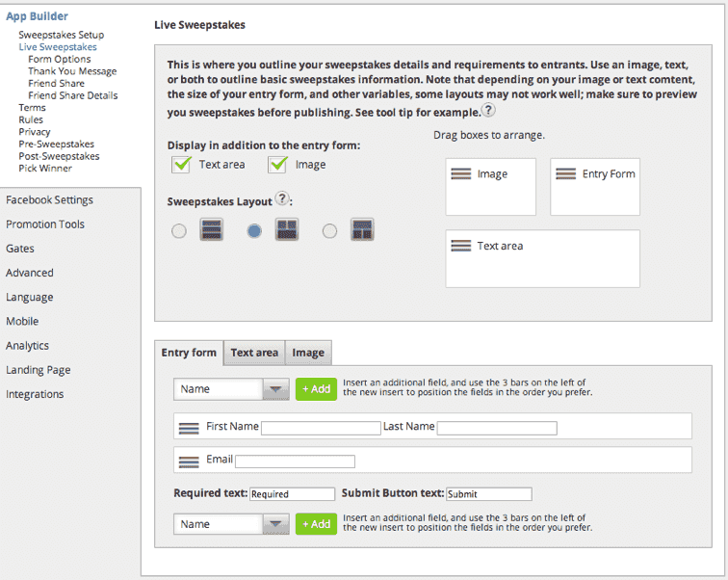Open the Advanced section
The width and height of the screenshot is (728, 580).
pyautogui.click(x=30, y=273)
